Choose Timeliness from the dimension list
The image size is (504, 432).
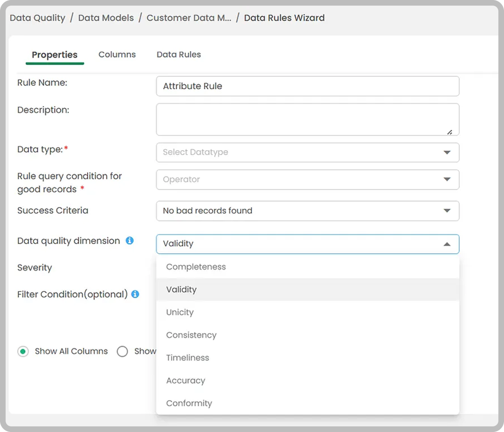(x=308, y=358)
